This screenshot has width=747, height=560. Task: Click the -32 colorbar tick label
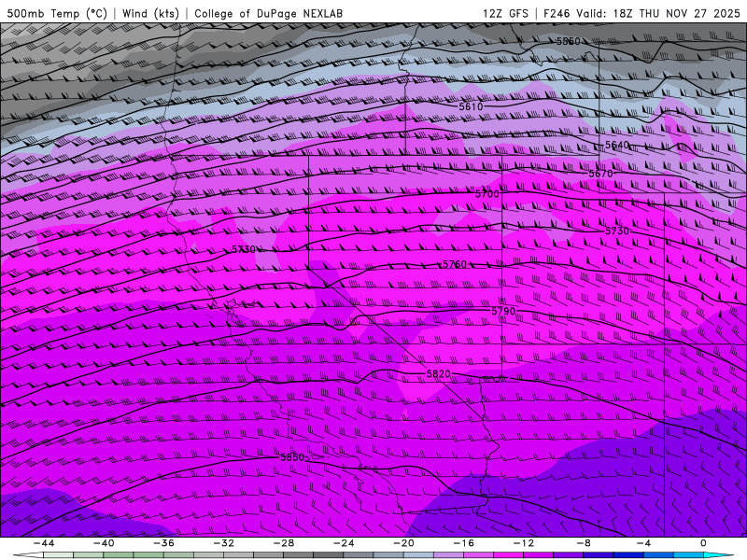tap(224, 543)
